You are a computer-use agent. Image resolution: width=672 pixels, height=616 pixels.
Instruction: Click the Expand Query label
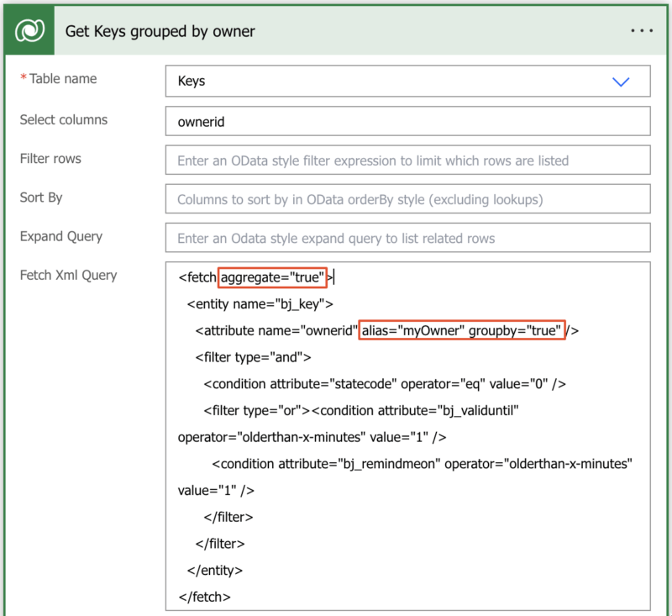61,237
